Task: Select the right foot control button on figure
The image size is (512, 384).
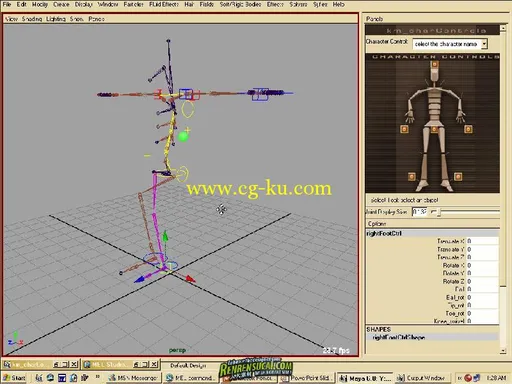Action: click(x=412, y=176)
